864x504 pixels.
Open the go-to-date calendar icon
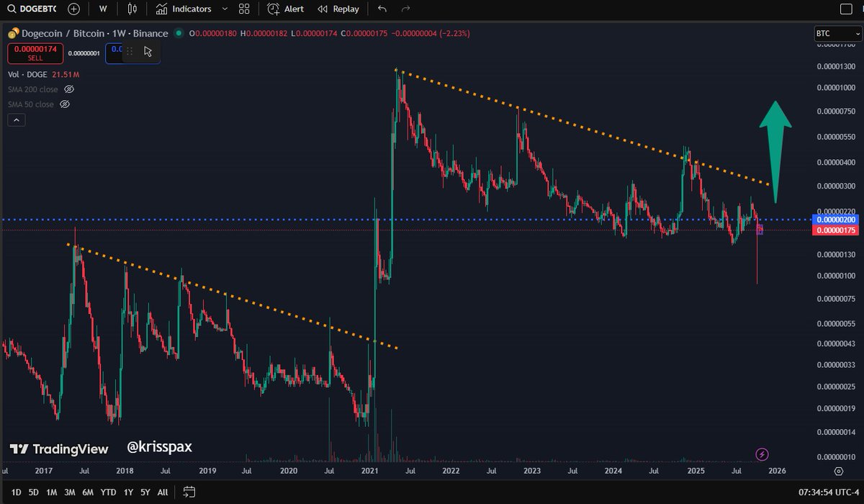(x=189, y=492)
